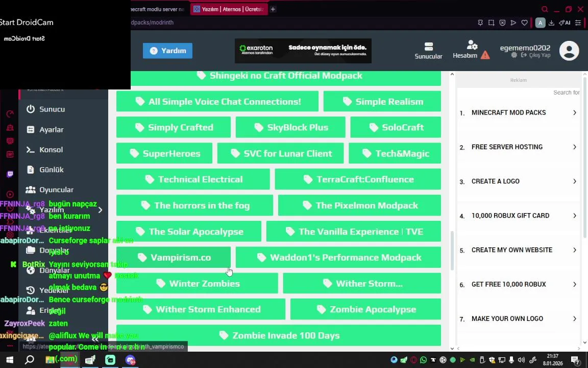Open the Sunucu power icon in sidebar
The image size is (588, 368).
pos(31,109)
